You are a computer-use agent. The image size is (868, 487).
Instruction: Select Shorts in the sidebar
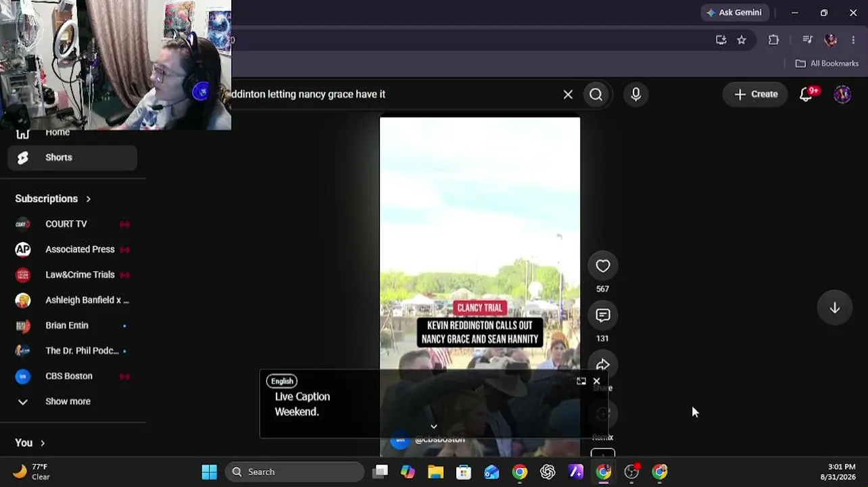[x=72, y=158]
